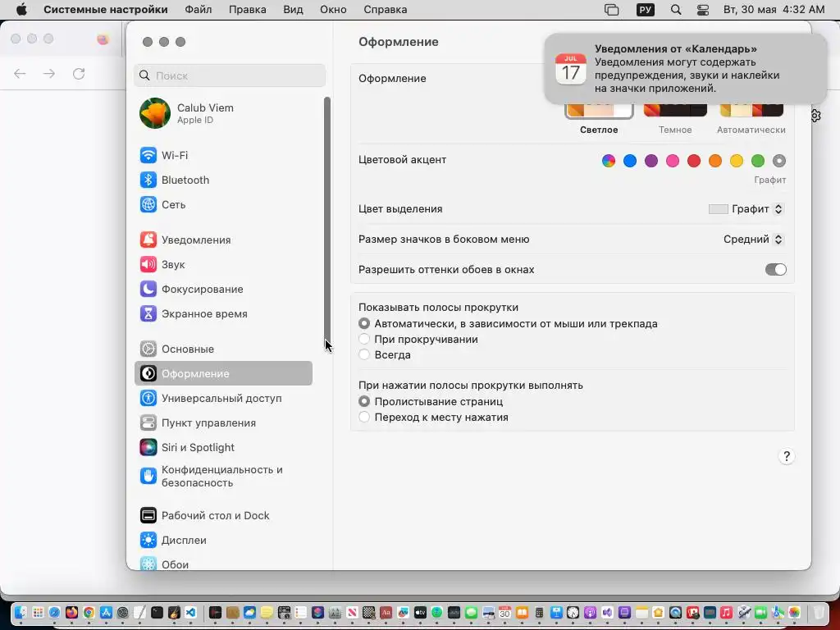Click forward arrow in background browser window
Image resolution: width=840 pixels, height=630 pixels.
49,73
